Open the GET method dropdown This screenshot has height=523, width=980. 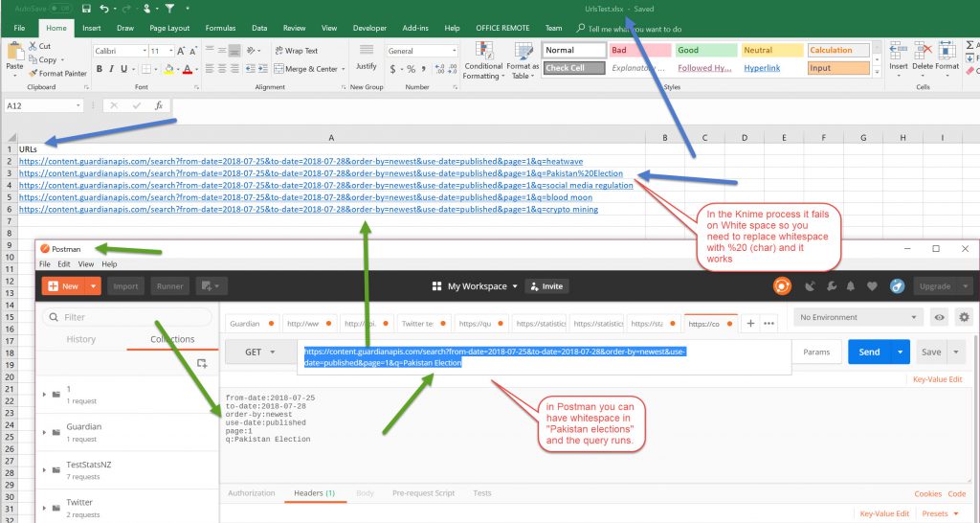point(259,352)
